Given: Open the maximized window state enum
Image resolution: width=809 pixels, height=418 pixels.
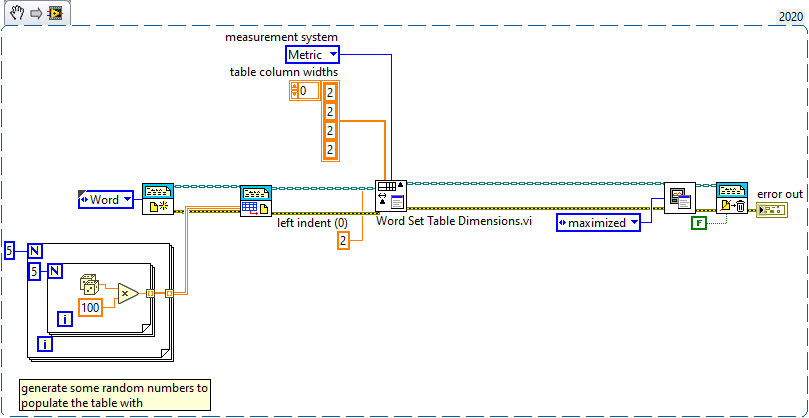Looking at the screenshot, I should [598, 223].
